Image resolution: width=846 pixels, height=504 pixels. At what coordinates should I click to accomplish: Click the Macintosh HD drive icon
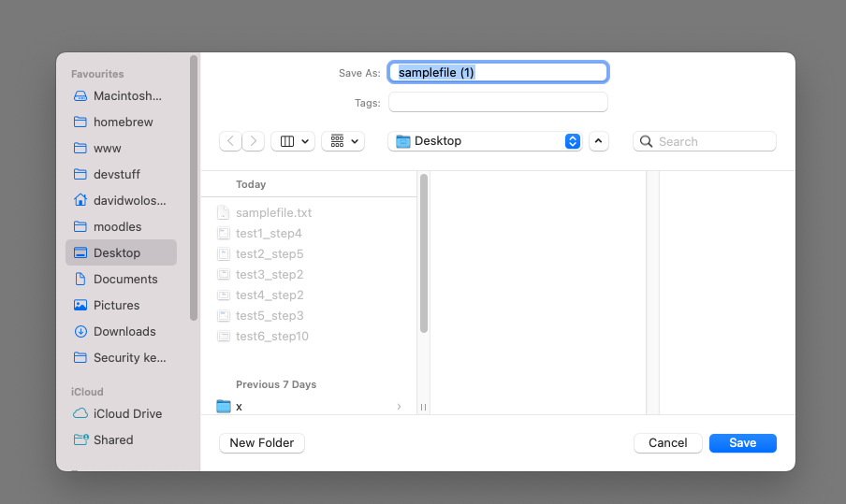click(80, 96)
